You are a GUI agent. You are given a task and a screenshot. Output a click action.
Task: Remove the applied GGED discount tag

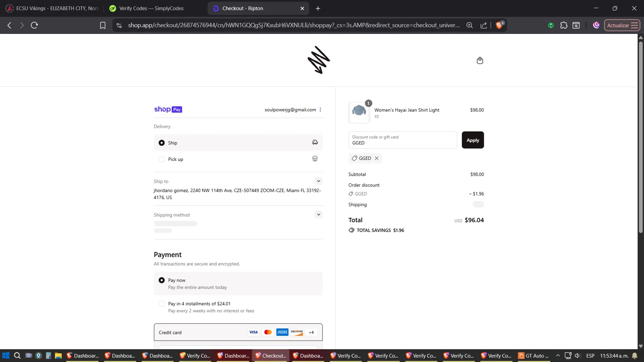tap(377, 158)
